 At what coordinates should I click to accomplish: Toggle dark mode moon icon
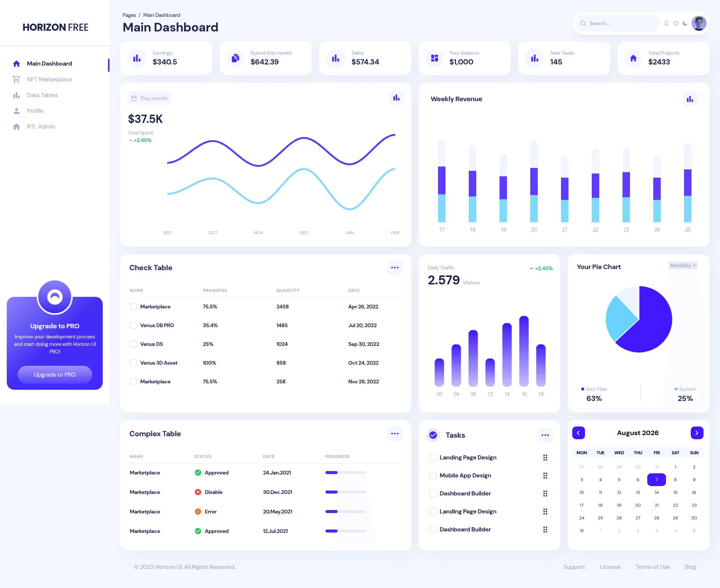pos(685,23)
